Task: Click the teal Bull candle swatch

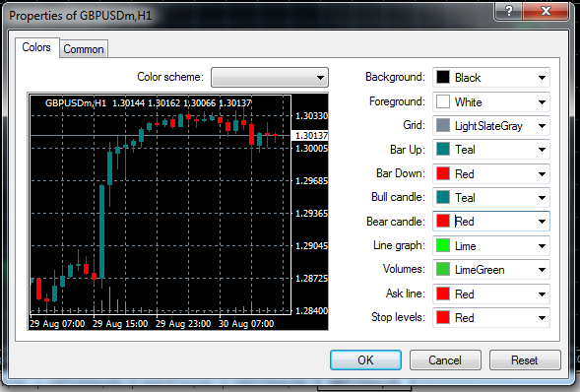Action: tap(443, 197)
